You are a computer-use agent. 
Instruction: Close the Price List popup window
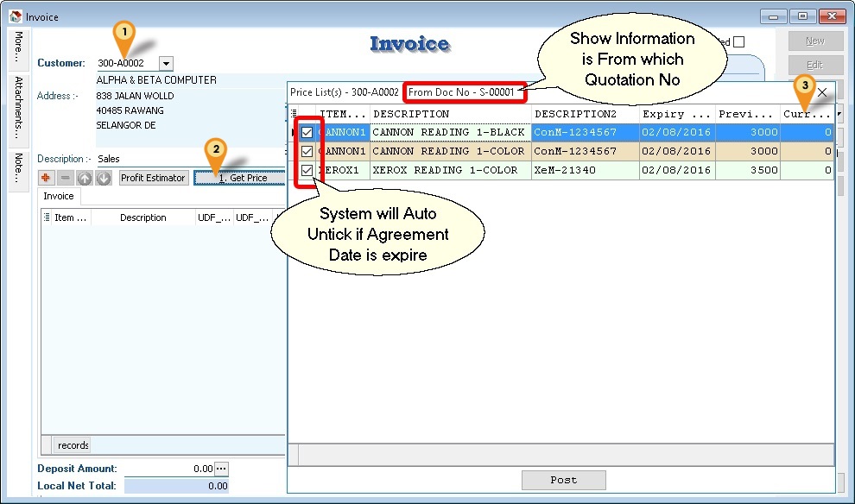(822, 91)
